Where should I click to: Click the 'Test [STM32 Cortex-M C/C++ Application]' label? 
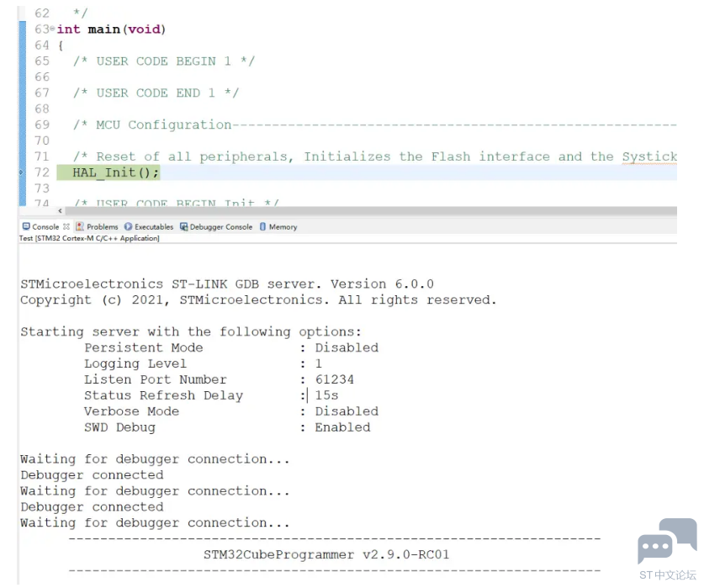89,238
